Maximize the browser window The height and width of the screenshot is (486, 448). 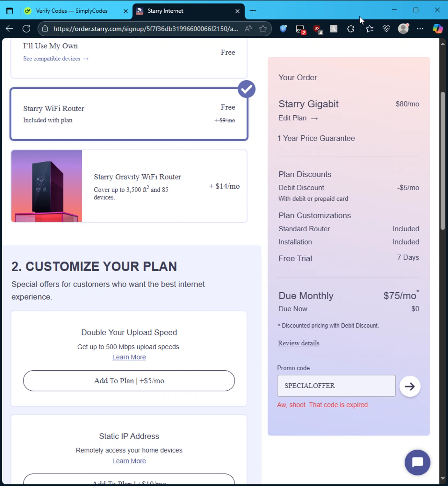tap(416, 10)
